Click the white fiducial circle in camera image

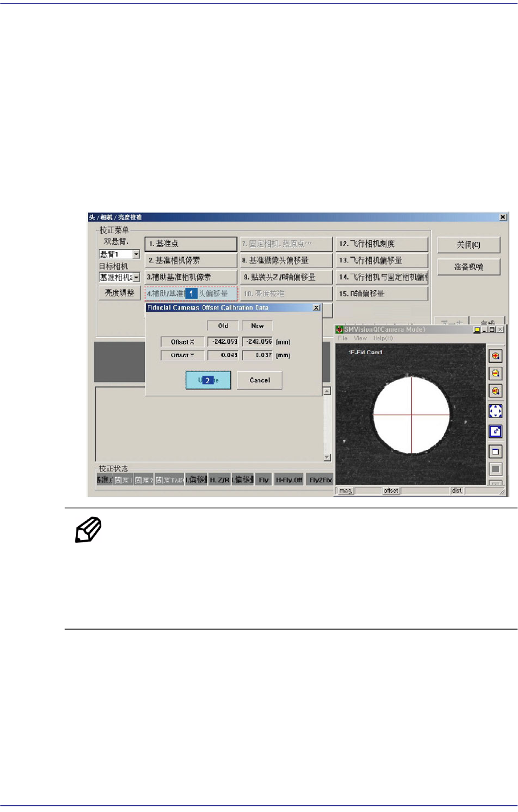(x=411, y=415)
